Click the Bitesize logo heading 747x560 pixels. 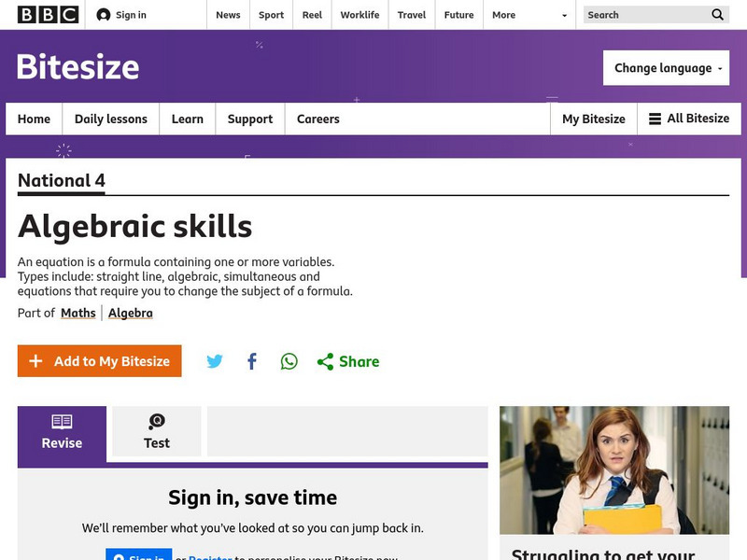pos(78,66)
